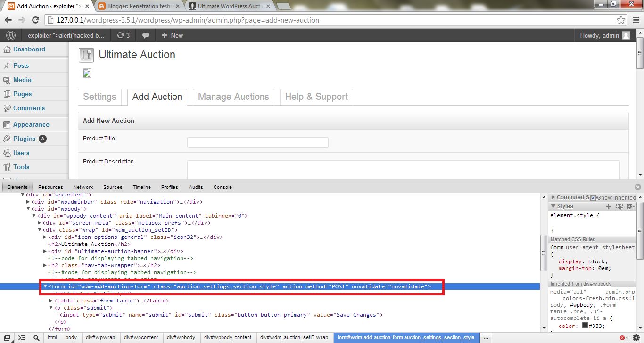The width and height of the screenshot is (644, 343).
Task: Select the Add Auction tab
Action: click(x=157, y=97)
